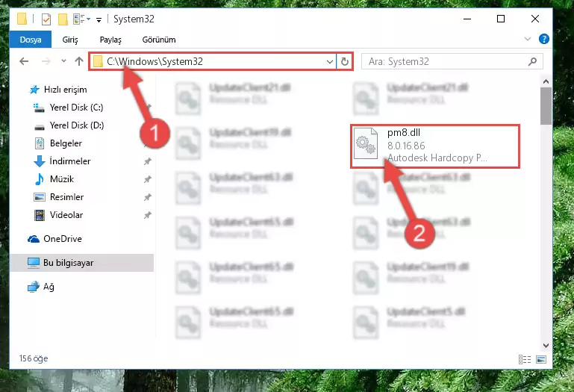The width and height of the screenshot is (574, 392).
Task: Click the 156 öğe status text
Action: tap(34, 358)
